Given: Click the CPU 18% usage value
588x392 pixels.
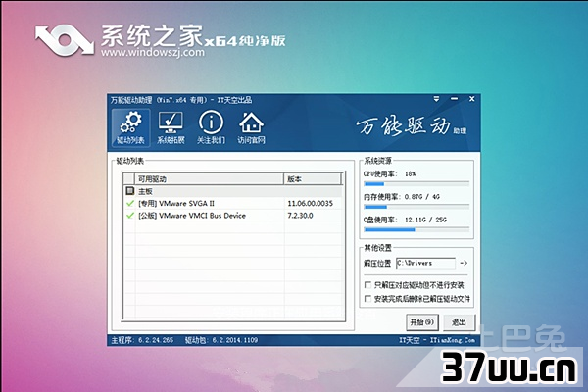Looking at the screenshot, I should click(x=410, y=174).
